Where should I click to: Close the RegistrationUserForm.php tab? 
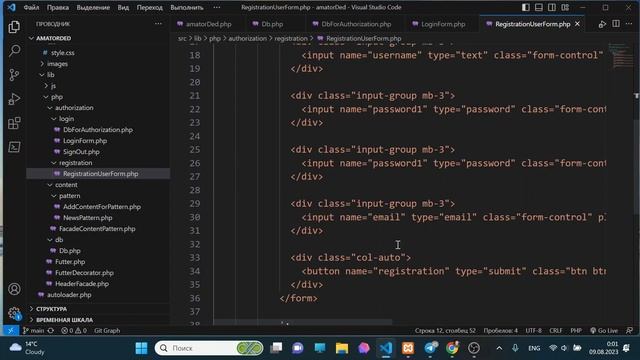point(577,24)
